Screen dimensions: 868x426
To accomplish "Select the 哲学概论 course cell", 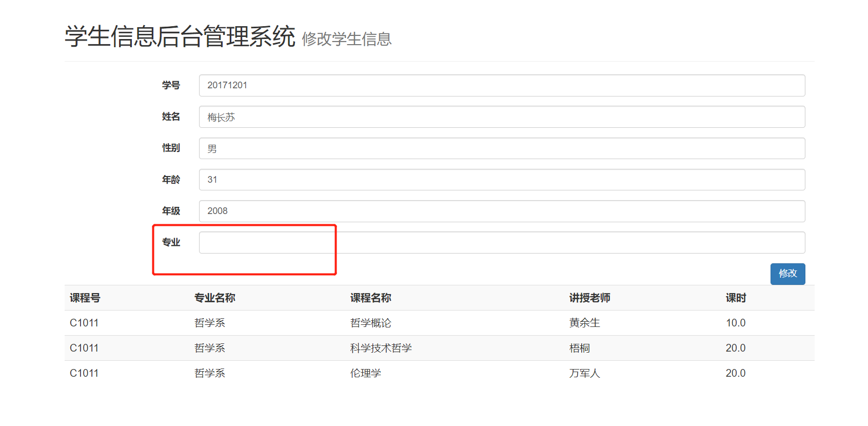I will coord(371,323).
